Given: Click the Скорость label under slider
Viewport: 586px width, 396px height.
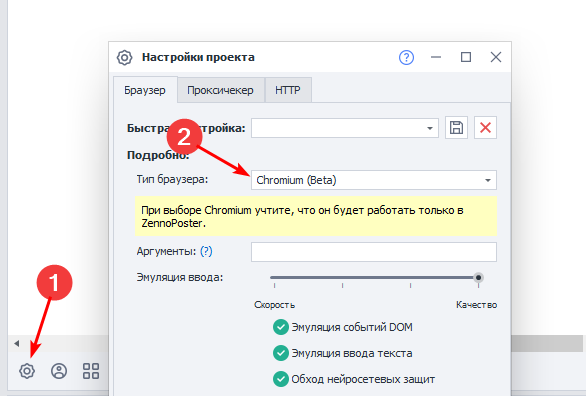Looking at the screenshot, I should point(275,305).
